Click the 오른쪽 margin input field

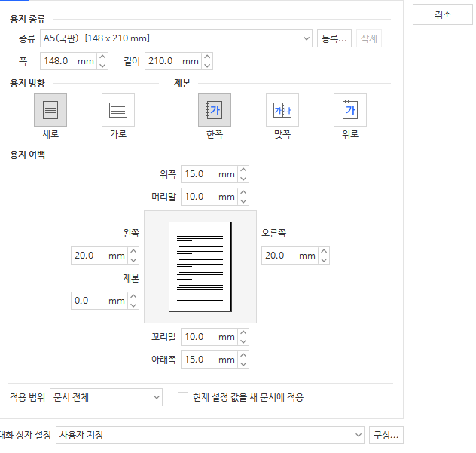(x=290, y=256)
